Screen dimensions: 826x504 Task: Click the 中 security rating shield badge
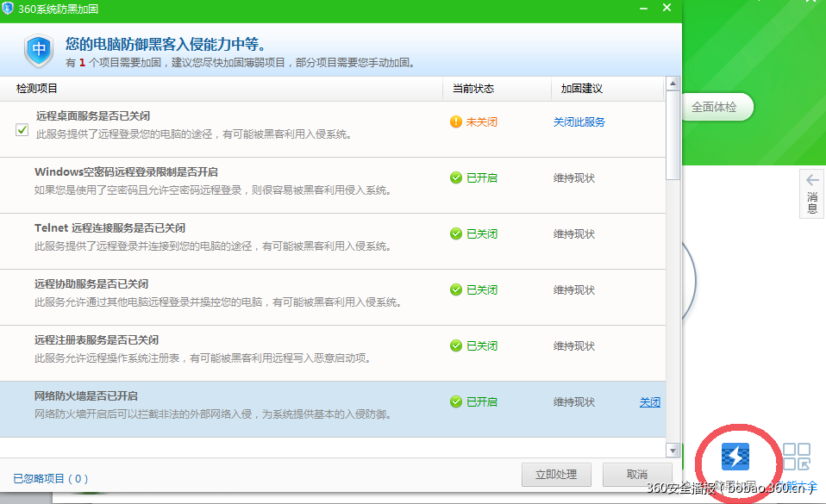click(38, 50)
